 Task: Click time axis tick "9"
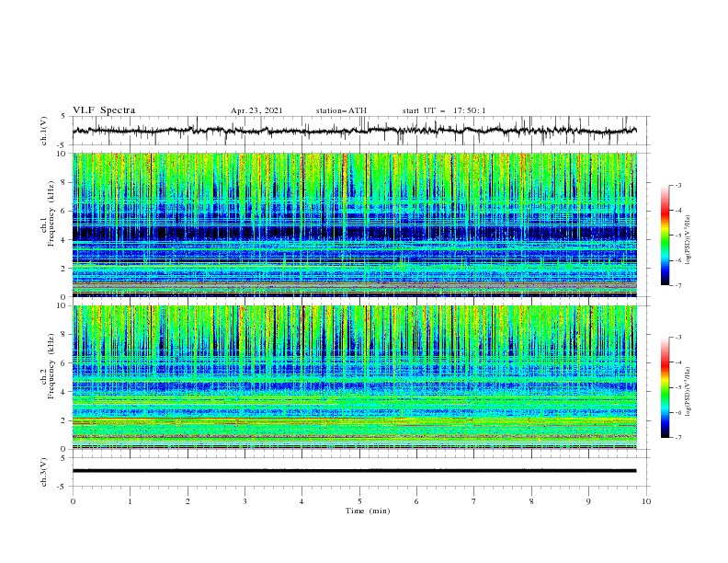(588, 501)
